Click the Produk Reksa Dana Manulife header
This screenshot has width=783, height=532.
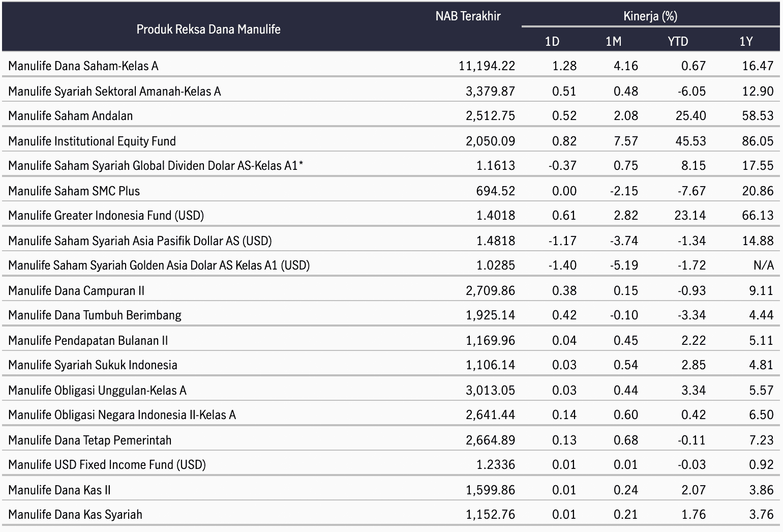208,29
